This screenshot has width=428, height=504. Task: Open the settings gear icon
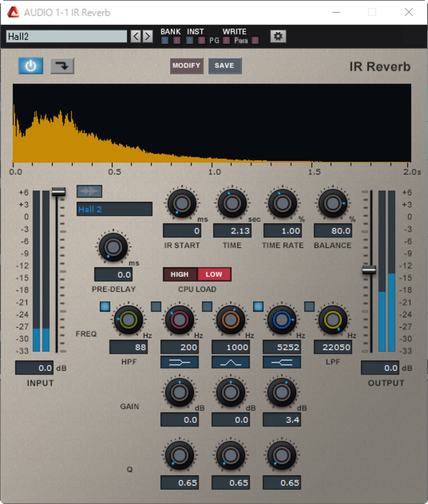tap(278, 36)
